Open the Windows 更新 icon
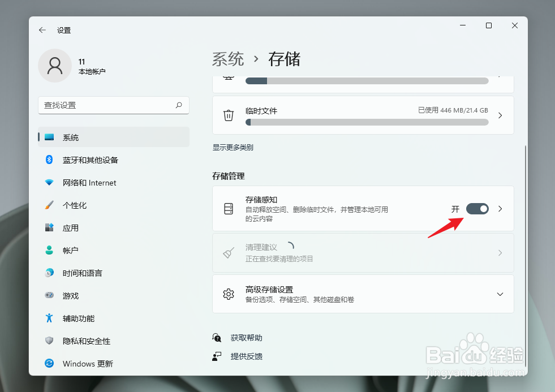The height and width of the screenshot is (392, 555). point(50,364)
